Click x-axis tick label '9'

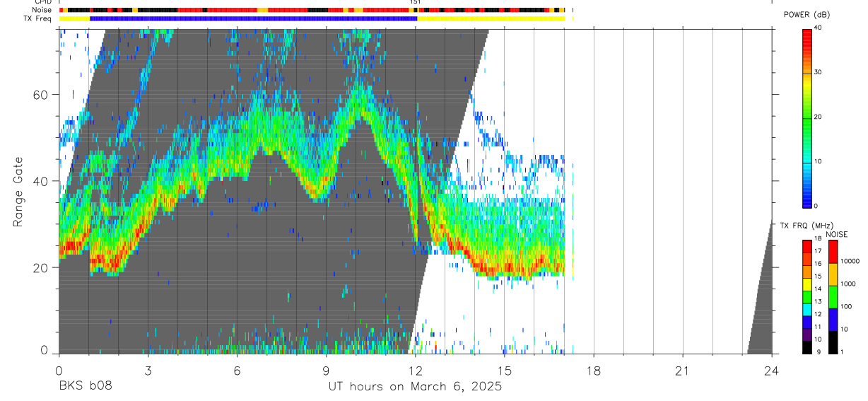tap(326, 371)
